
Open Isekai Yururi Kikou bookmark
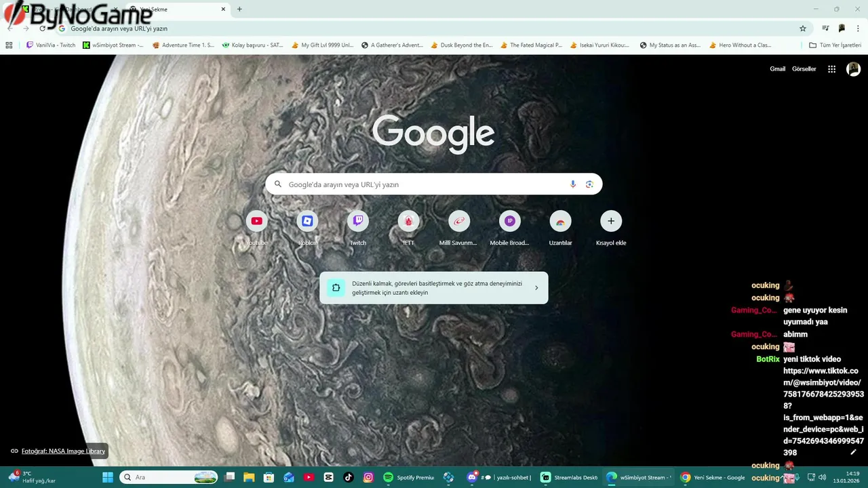[601, 45]
